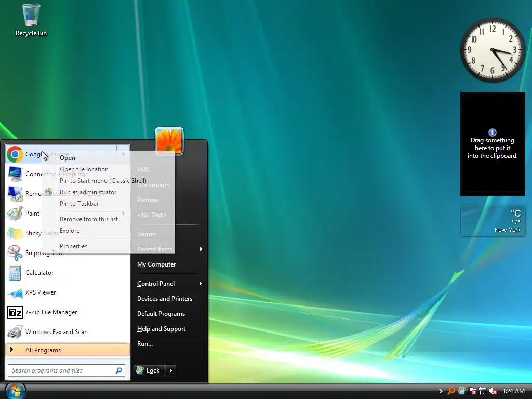This screenshot has width=532, height=399.
Task: Launch the Remote Desktop Connection icon
Action: [15, 194]
